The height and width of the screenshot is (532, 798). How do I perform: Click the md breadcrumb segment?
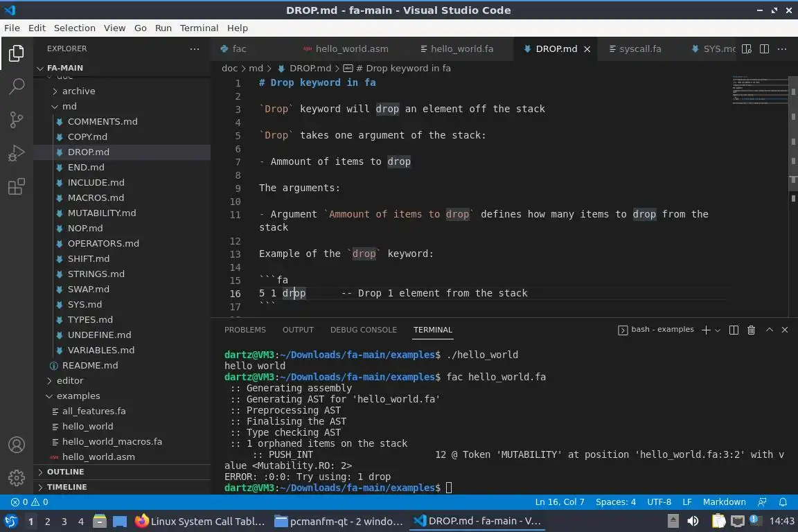(x=256, y=68)
